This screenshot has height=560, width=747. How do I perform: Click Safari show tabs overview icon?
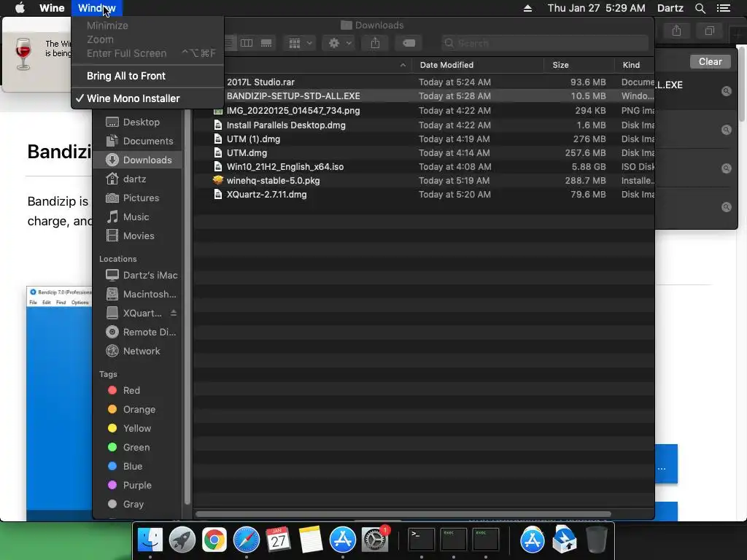(709, 31)
